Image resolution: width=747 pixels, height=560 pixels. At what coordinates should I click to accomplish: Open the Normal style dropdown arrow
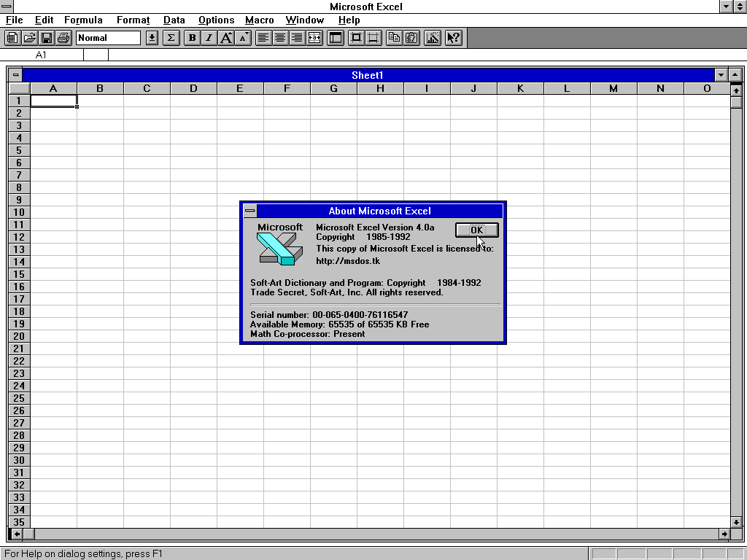tap(152, 38)
